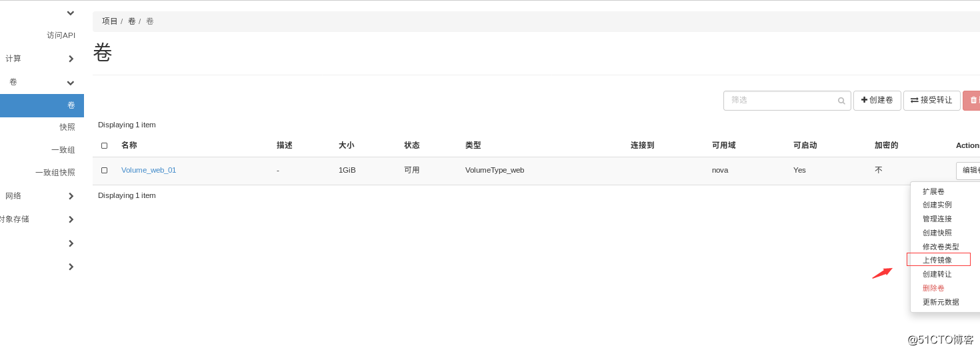Click the 描述 column header

(x=284, y=145)
